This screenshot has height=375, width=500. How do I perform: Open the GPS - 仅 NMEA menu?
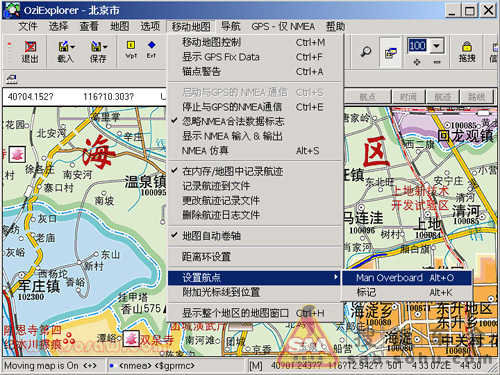point(283,26)
